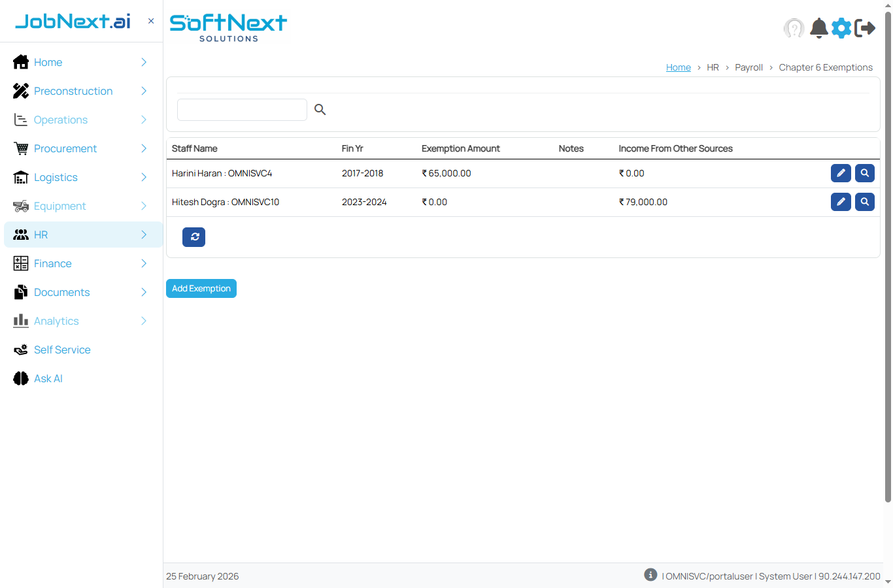View Hitesh Dogra's exemption details magnifier
The width and height of the screenshot is (893, 588).
pos(864,202)
